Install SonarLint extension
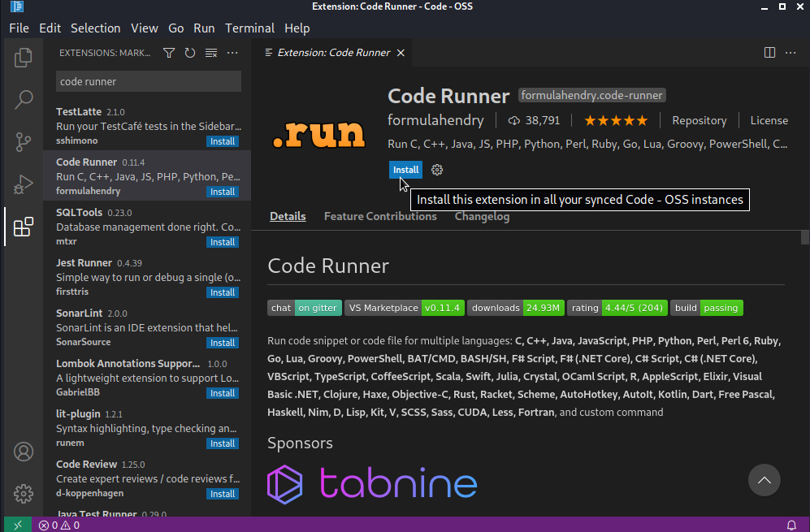This screenshot has width=810, height=532. [223, 343]
